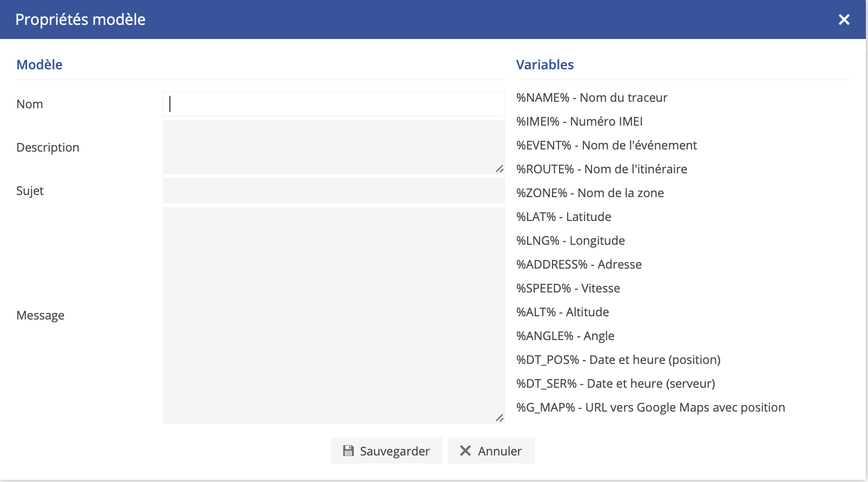This screenshot has width=868, height=482.
Task: Click the %EVENT% event name variable
Action: pos(606,145)
